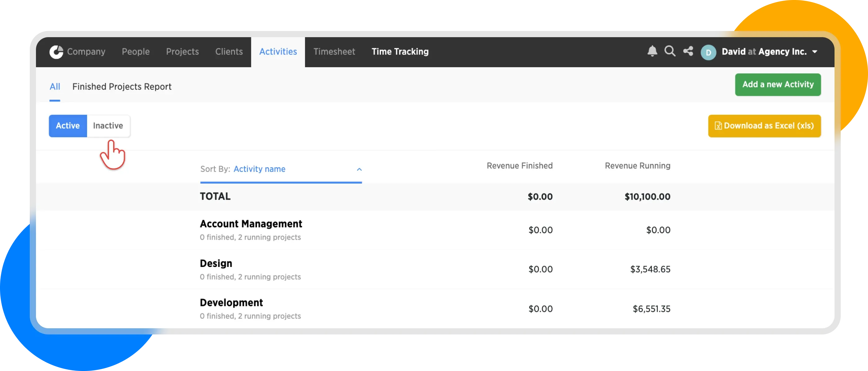This screenshot has height=371, width=868.
Task: Open account dropdown arrow by Agency Inc.
Action: [815, 52]
